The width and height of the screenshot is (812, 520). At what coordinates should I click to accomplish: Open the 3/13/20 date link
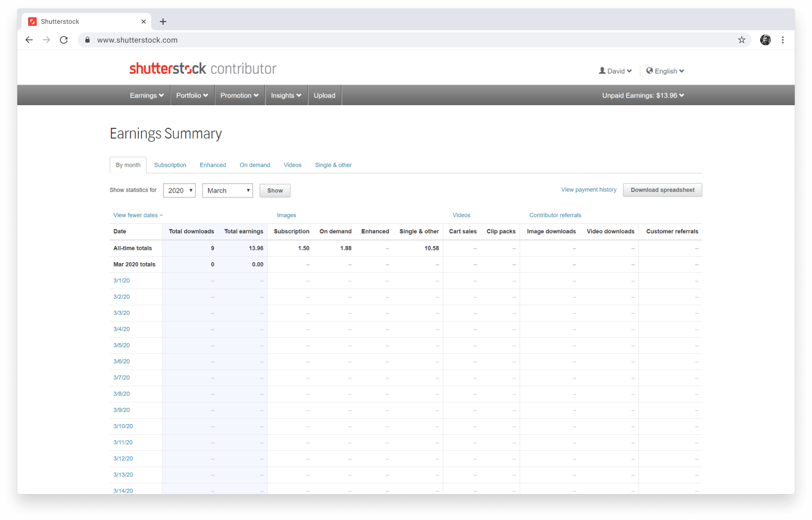(x=123, y=475)
